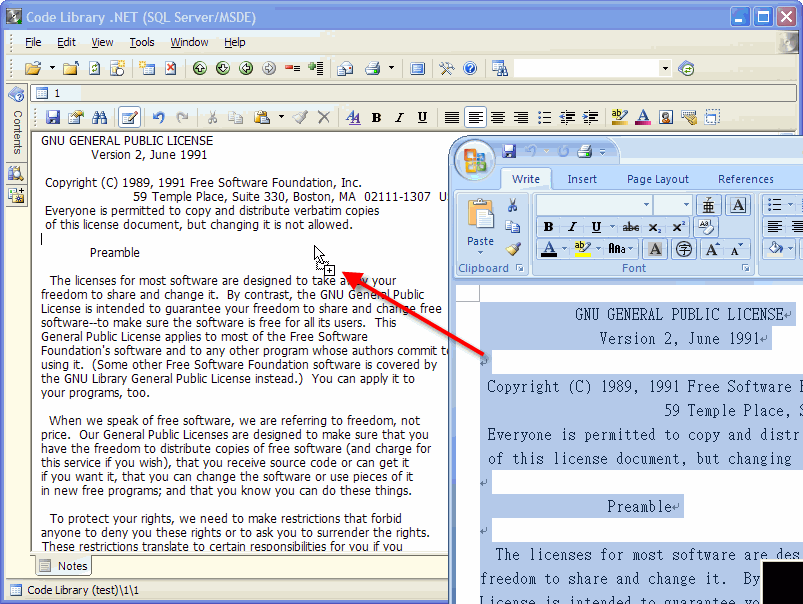Undo the last edit in Code Library editor
803x604 pixels.
click(158, 118)
